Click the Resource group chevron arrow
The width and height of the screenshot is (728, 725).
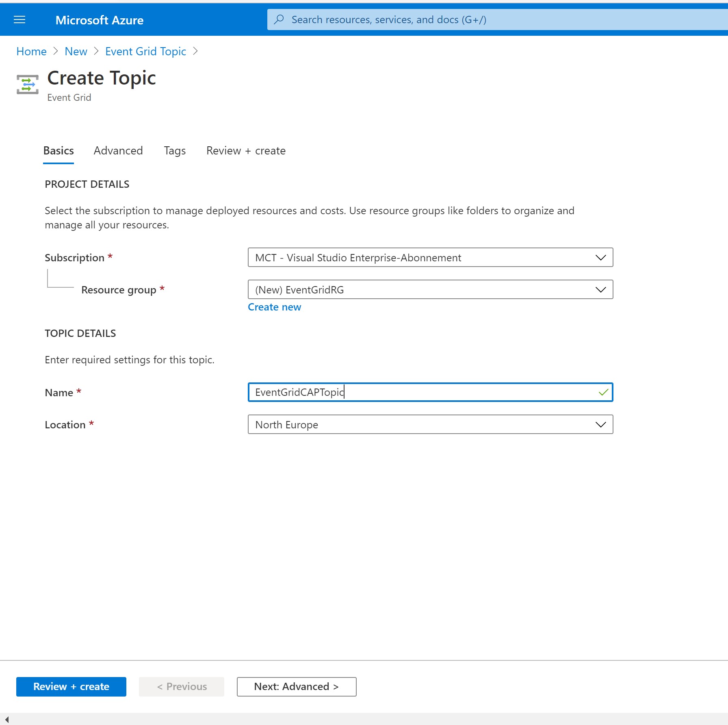click(x=601, y=290)
